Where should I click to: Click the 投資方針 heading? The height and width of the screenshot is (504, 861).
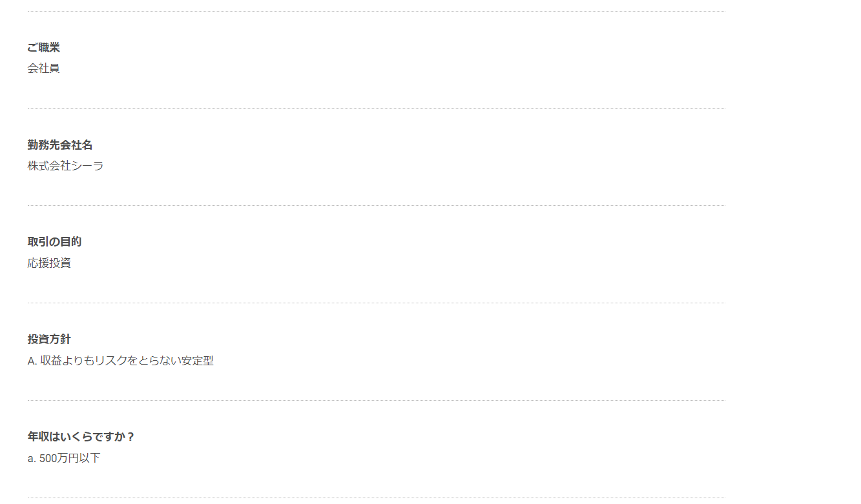49,339
